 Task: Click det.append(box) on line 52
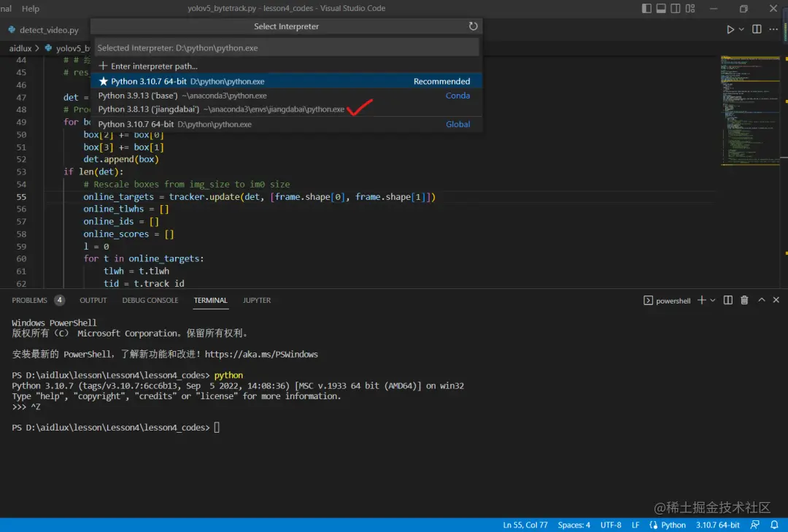121,159
